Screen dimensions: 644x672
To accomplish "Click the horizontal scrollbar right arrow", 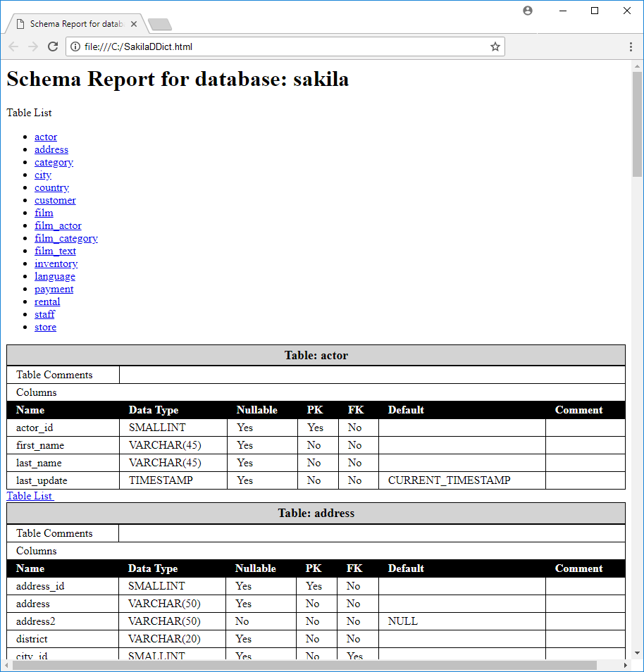I will click(625, 666).
